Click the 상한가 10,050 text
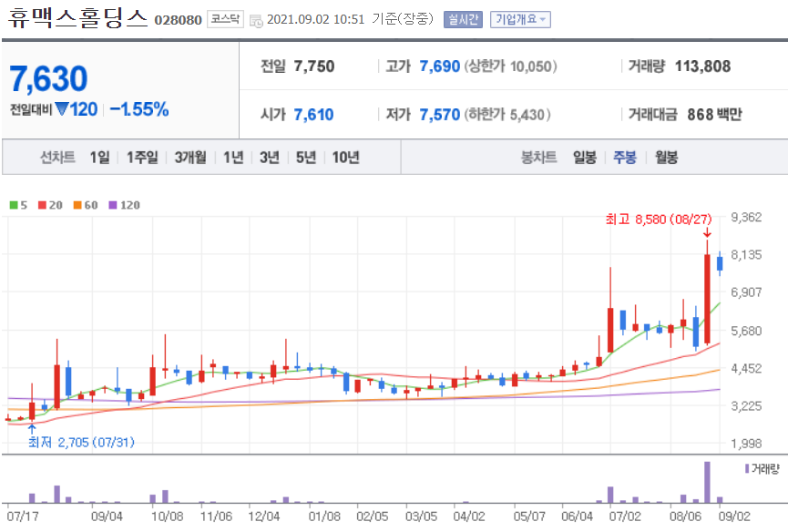 pyautogui.click(x=510, y=66)
